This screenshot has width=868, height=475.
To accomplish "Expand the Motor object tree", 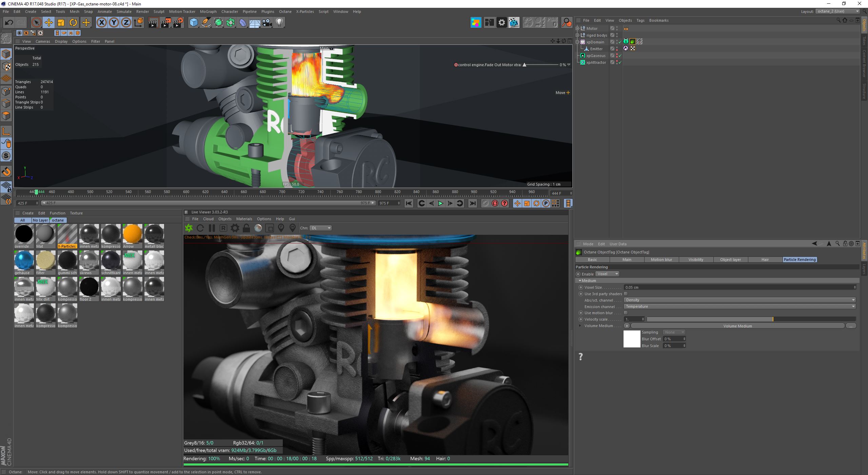I will [x=577, y=28].
